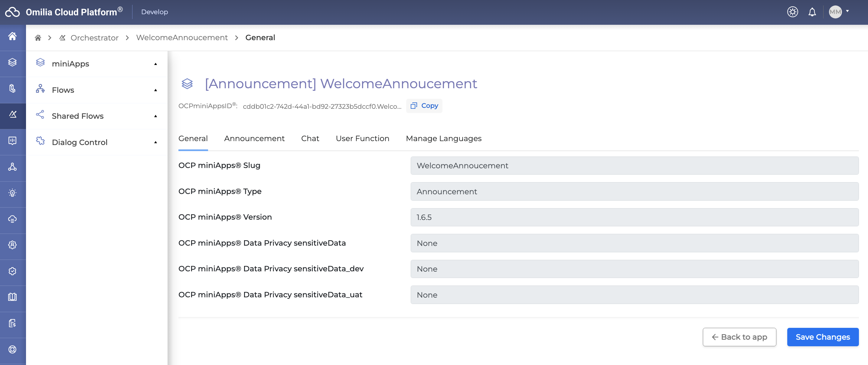
Task: Open the notifications bell icon
Action: [812, 12]
